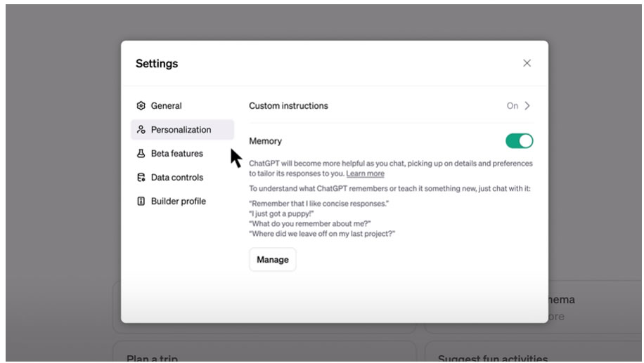Select the Builder profile section

click(179, 202)
